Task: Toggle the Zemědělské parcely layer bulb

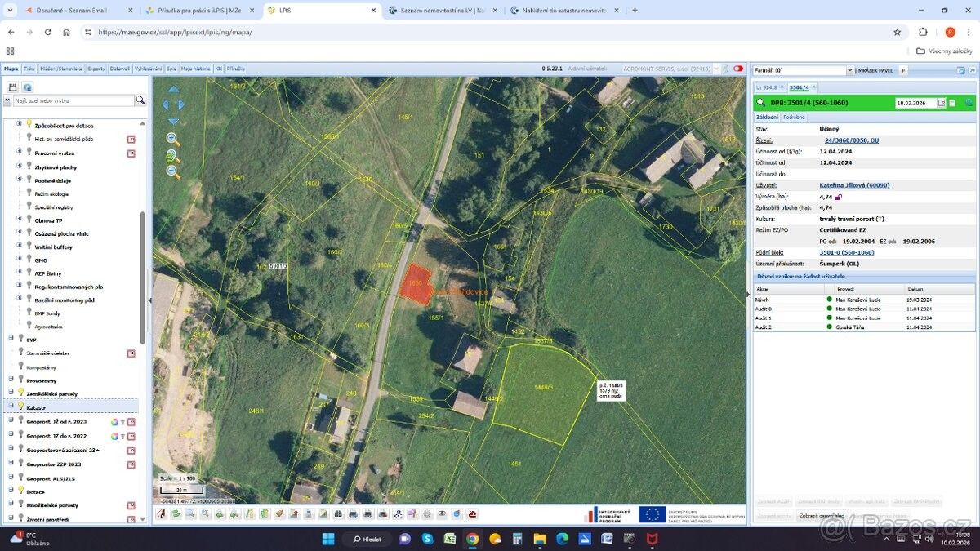Action: tap(21, 393)
